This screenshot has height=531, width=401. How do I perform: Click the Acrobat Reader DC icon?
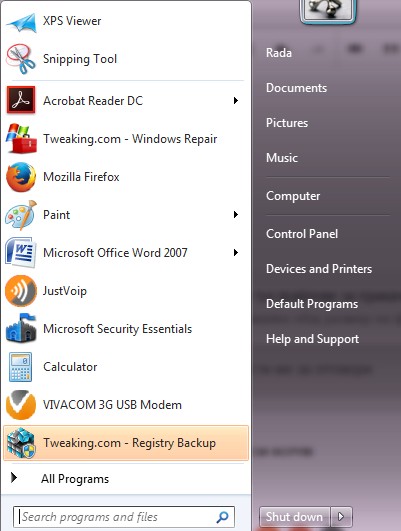coord(21,100)
